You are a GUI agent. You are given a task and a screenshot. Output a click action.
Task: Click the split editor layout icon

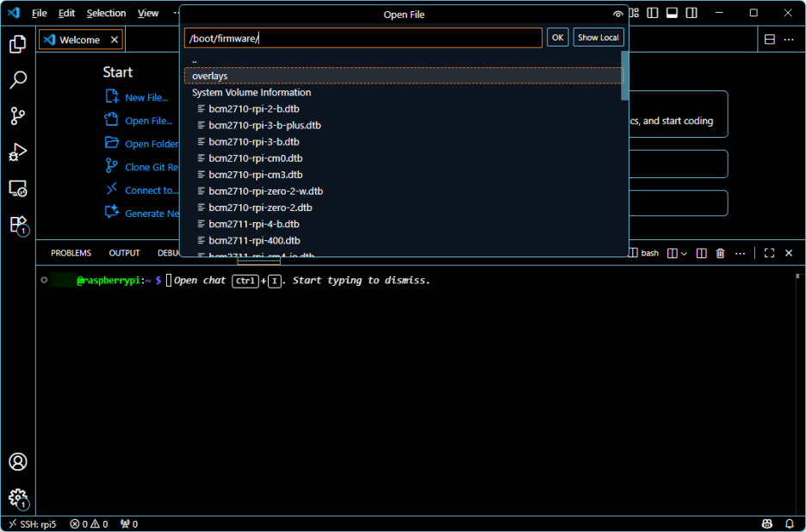click(770, 40)
